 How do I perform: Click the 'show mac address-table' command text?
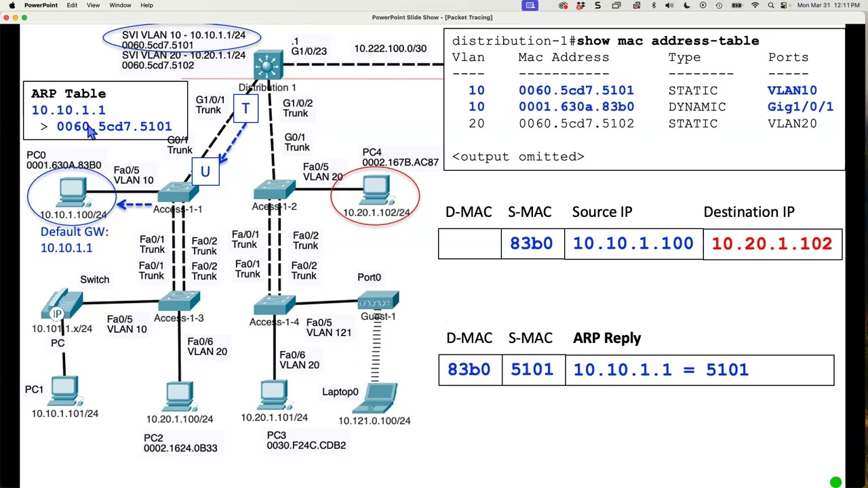[668, 41]
